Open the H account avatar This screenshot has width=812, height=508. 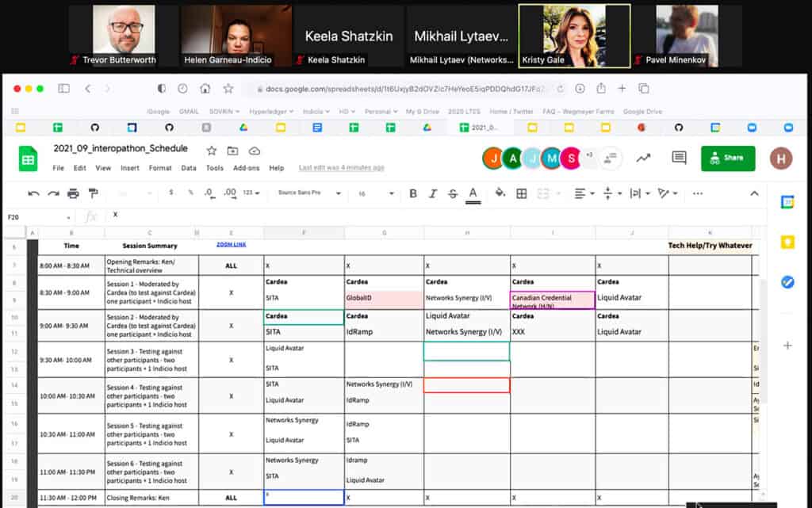pos(781,159)
